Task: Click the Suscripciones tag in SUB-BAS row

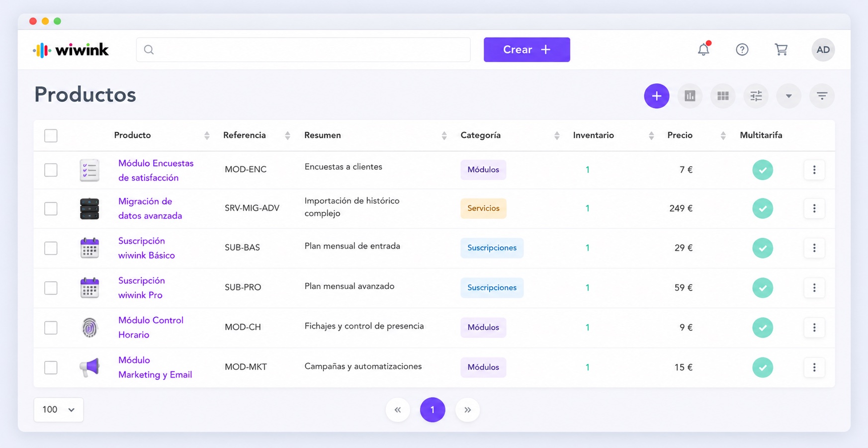Action: click(492, 248)
